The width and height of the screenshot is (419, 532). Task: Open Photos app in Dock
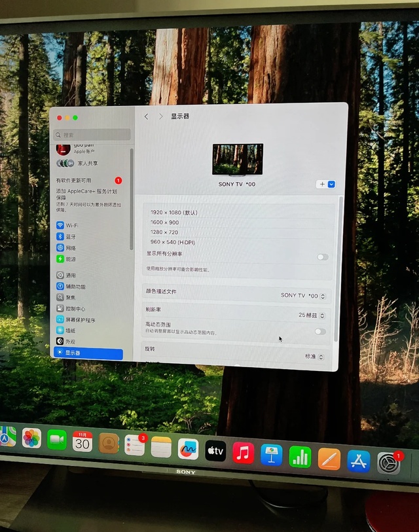point(31,438)
